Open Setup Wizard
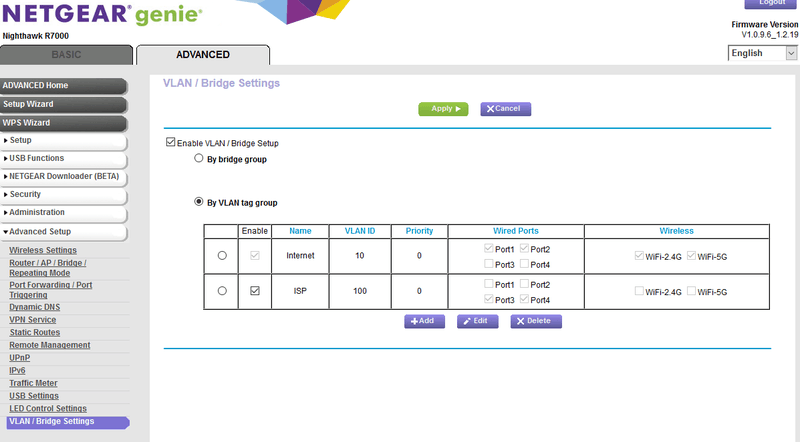 click(63, 104)
